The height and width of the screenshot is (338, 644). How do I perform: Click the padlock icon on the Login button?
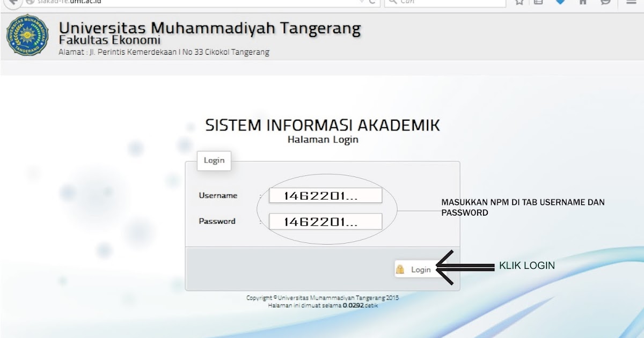click(x=400, y=269)
